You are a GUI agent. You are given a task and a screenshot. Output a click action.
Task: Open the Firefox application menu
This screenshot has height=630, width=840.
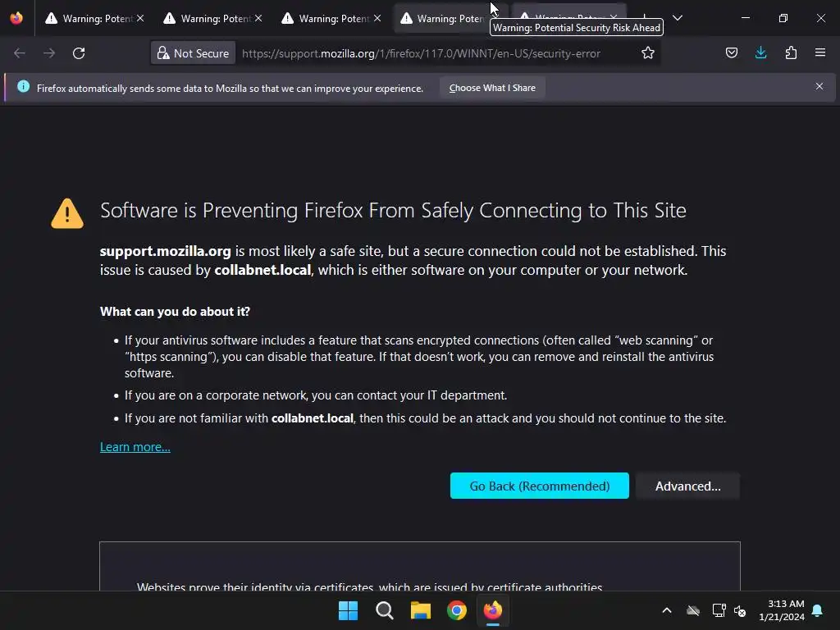point(820,52)
